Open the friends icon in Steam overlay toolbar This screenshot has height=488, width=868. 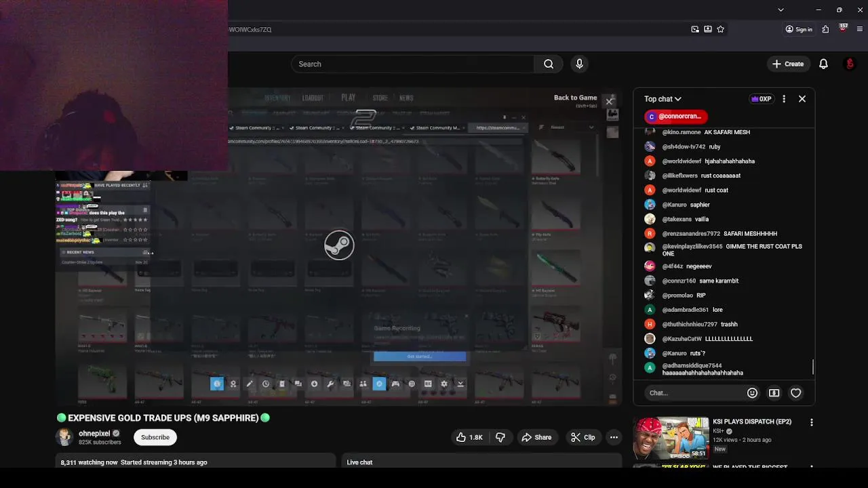(363, 384)
